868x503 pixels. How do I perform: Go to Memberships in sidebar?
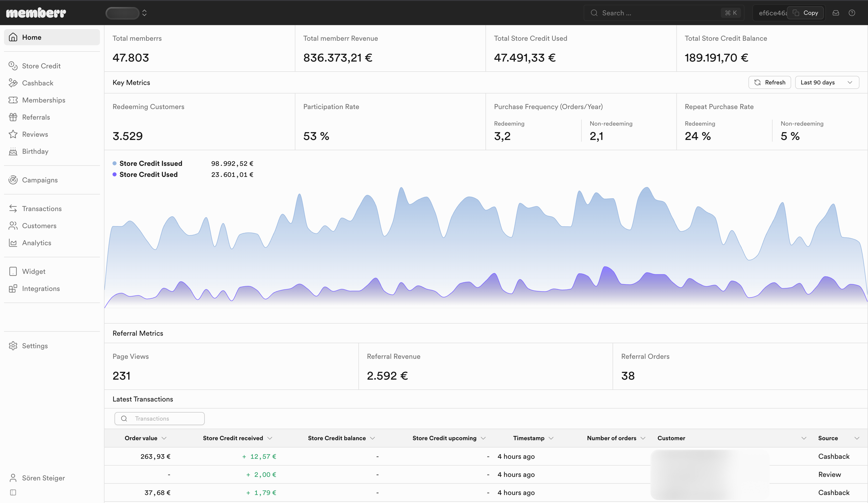click(x=43, y=100)
